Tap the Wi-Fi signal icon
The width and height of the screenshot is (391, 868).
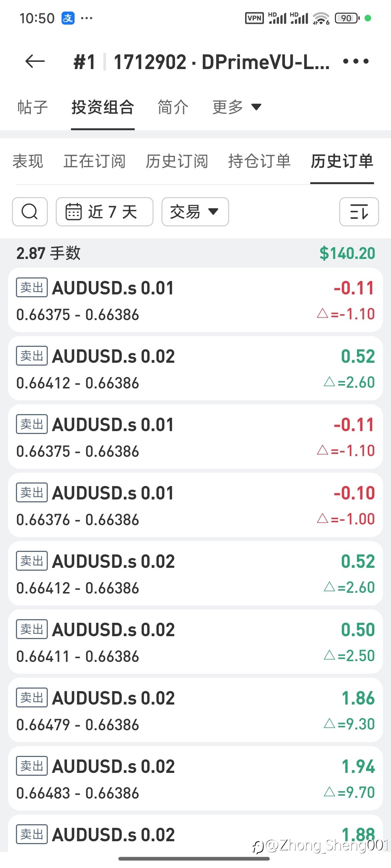321,18
